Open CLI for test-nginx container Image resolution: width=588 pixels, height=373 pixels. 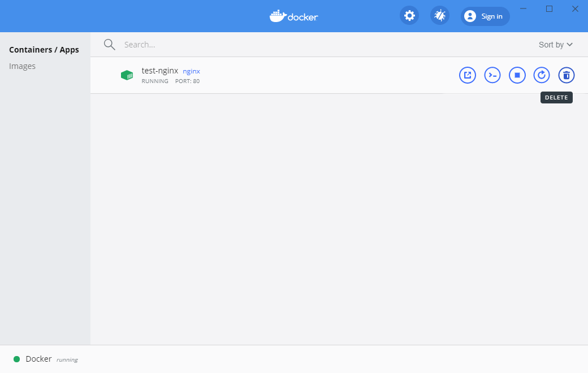pyautogui.click(x=492, y=75)
